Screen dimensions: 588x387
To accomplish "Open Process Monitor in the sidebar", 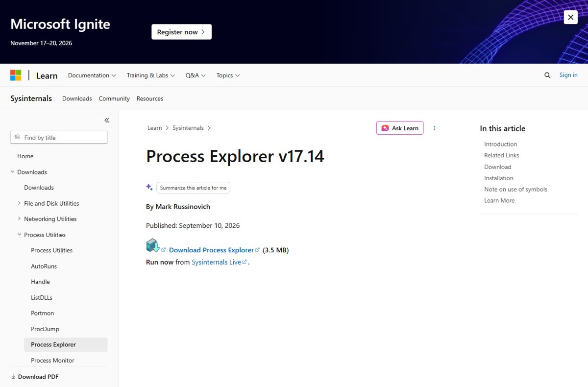I will pyautogui.click(x=52, y=360).
